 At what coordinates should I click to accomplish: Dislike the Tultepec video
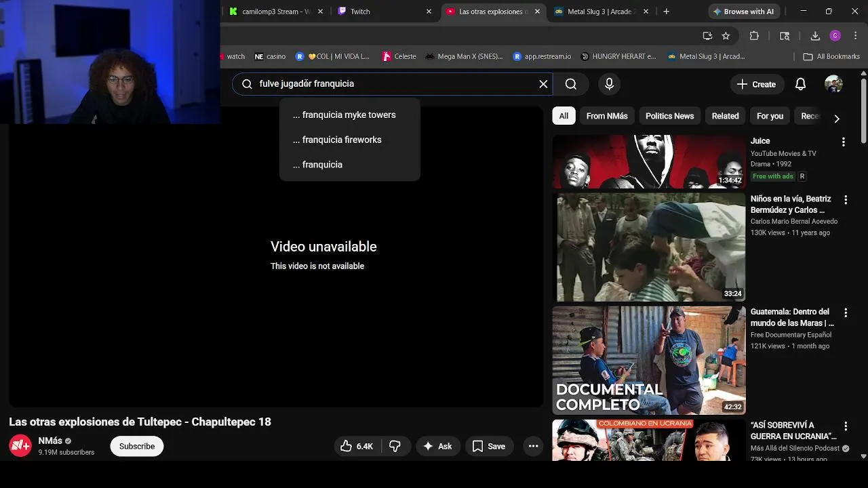(x=395, y=446)
